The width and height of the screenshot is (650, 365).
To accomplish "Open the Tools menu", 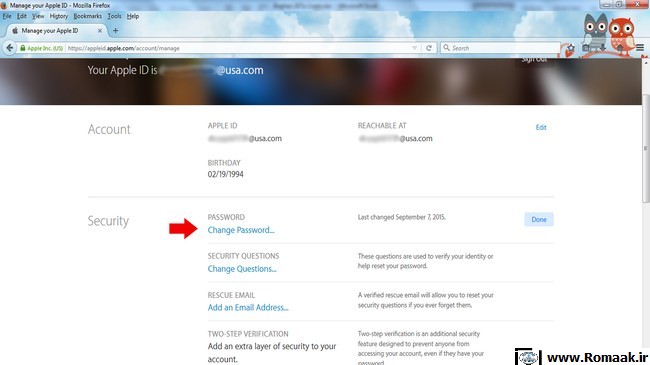I will click(x=114, y=16).
